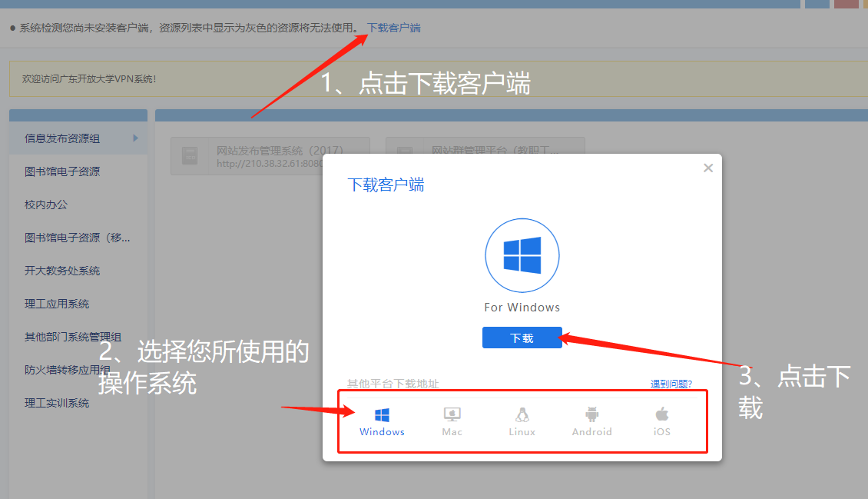868x499 pixels.
Task: Click the large Windows logo circle
Action: [x=522, y=255]
